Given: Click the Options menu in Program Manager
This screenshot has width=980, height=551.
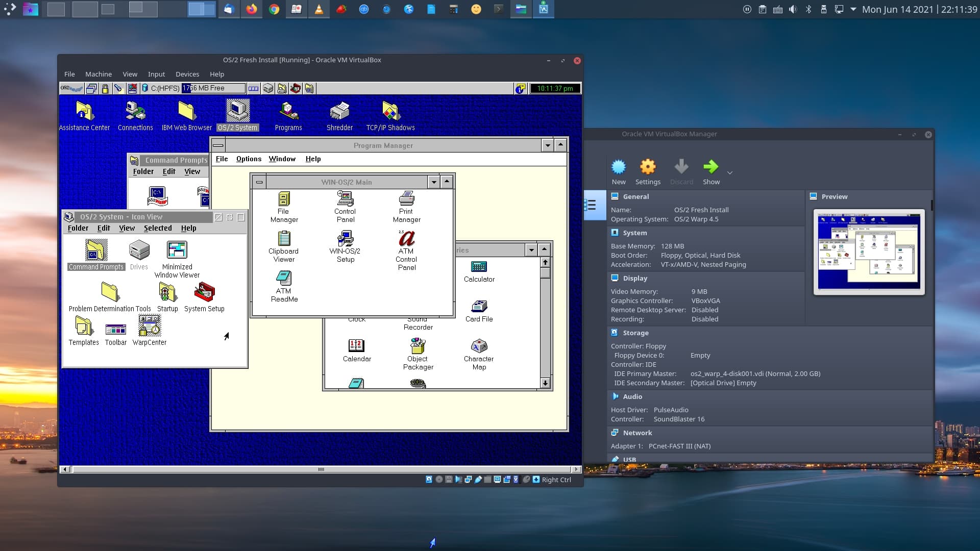Looking at the screenshot, I should [x=249, y=159].
